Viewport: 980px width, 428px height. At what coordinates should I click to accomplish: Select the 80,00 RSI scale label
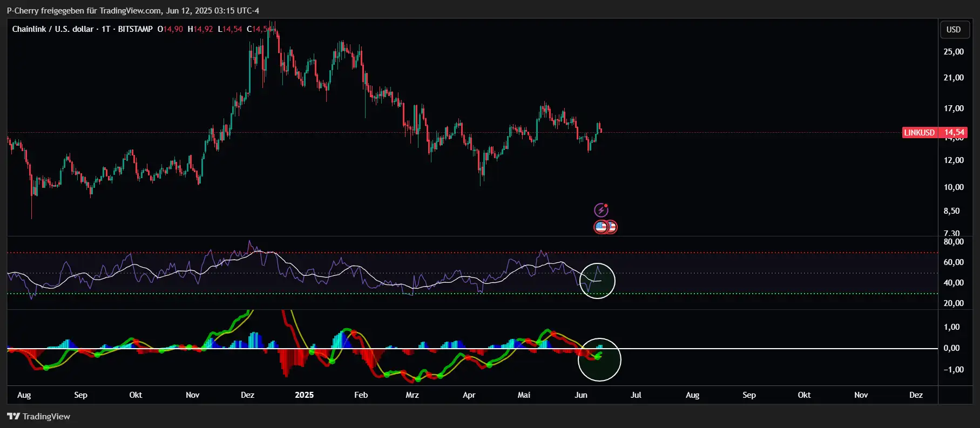click(954, 242)
